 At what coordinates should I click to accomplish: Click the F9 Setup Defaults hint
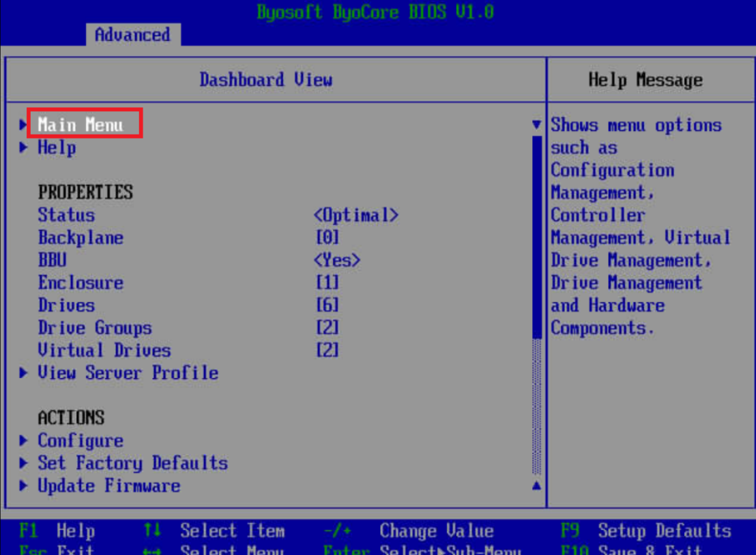[645, 530]
